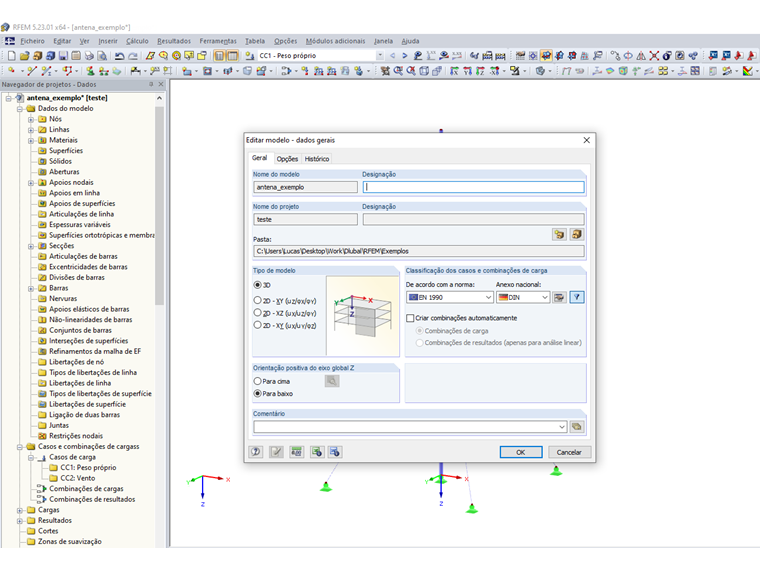Click view in Z direction icon
The width and height of the screenshot is (760, 570).
480,71
